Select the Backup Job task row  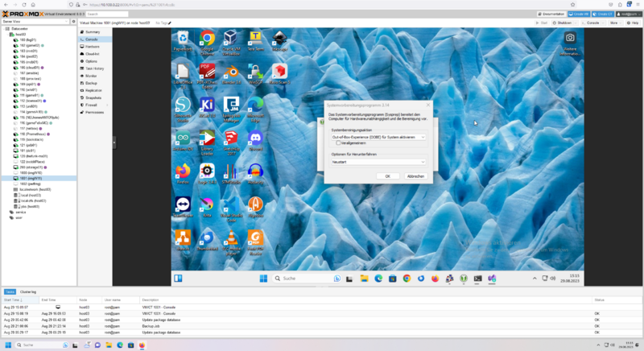pyautogui.click(x=320, y=326)
